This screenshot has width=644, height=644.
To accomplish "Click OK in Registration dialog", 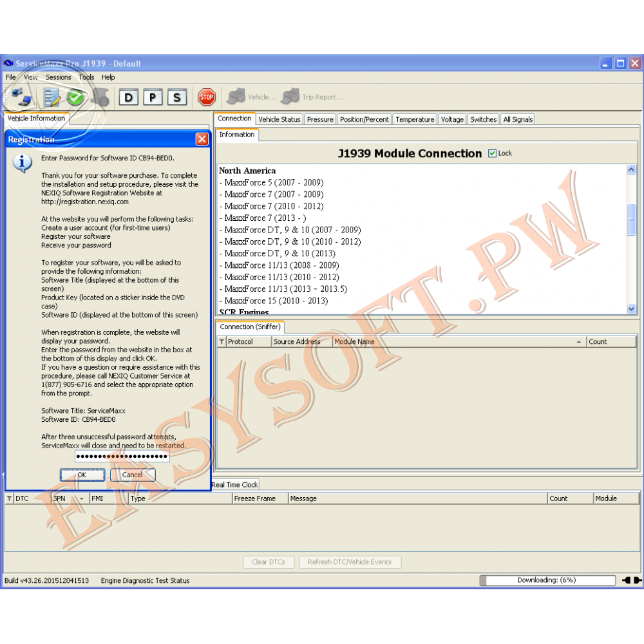I will click(x=82, y=475).
